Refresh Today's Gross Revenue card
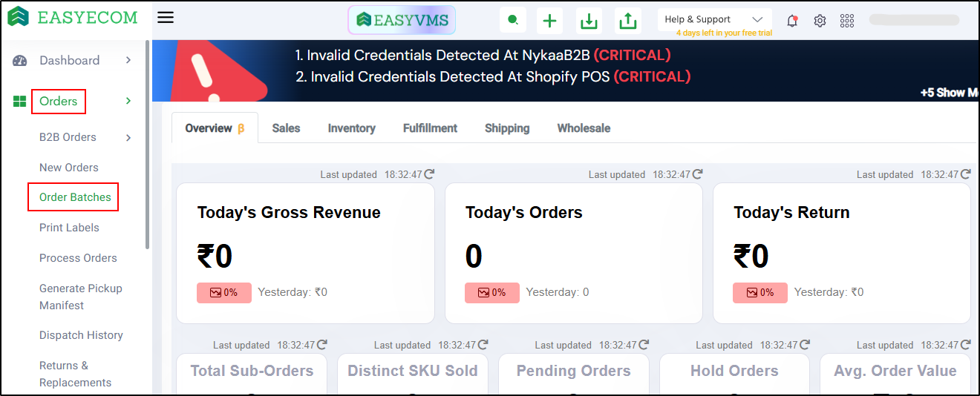This screenshot has height=396, width=980. pyautogui.click(x=429, y=174)
